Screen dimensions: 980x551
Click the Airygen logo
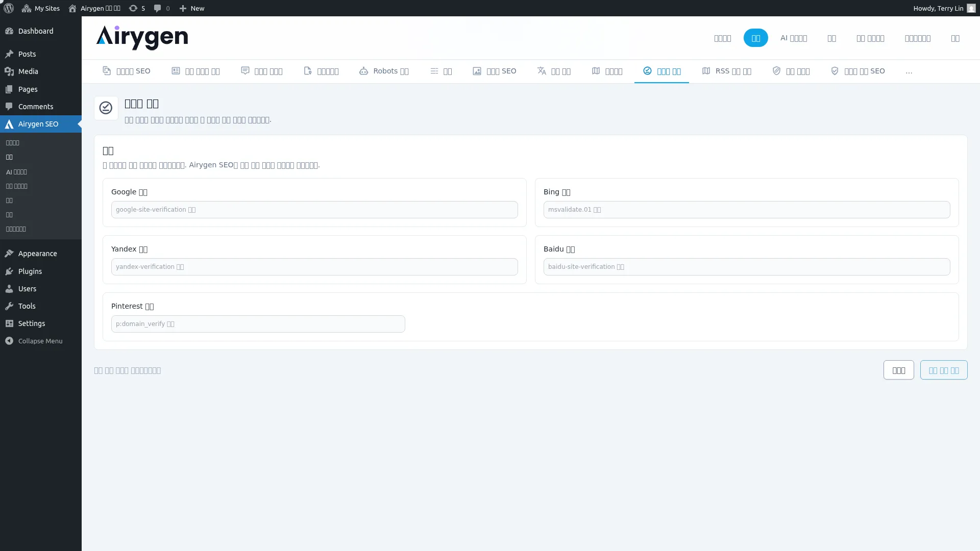(142, 38)
